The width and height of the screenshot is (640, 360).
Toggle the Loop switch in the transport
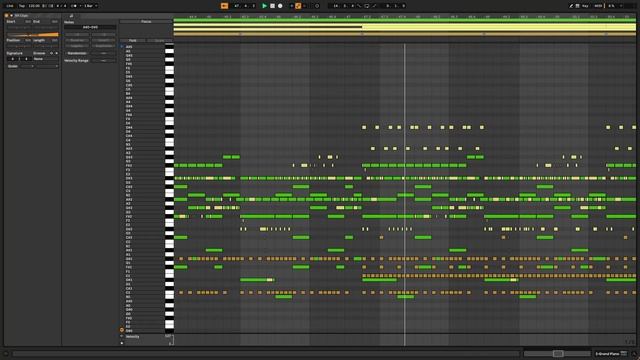(367, 6)
